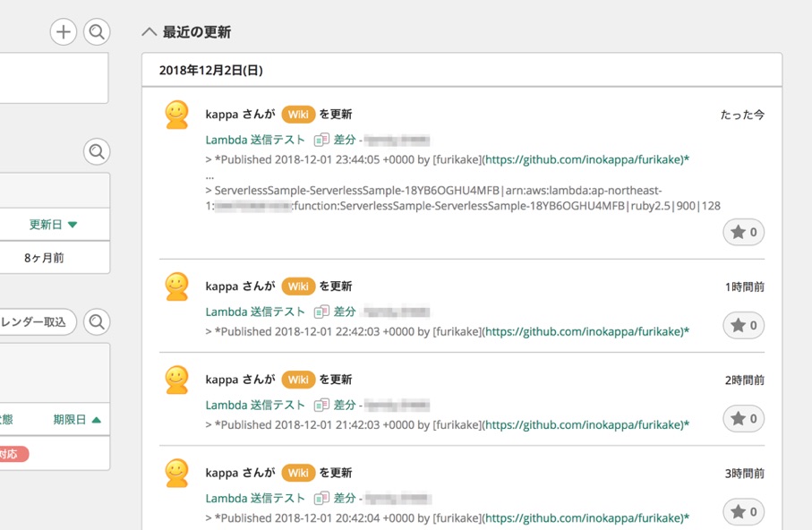Viewport: 812px width, 530px height.
Task: Star the update from 1時間前
Action: (743, 325)
